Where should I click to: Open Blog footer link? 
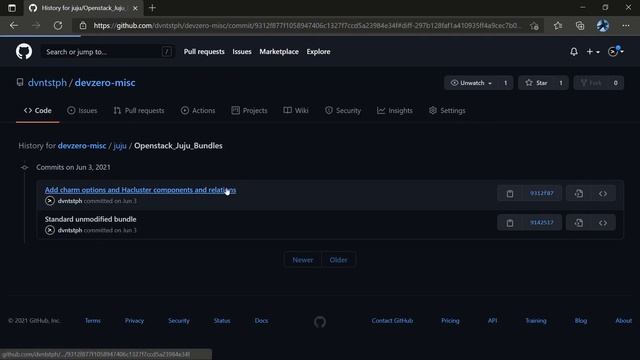pyautogui.click(x=581, y=321)
